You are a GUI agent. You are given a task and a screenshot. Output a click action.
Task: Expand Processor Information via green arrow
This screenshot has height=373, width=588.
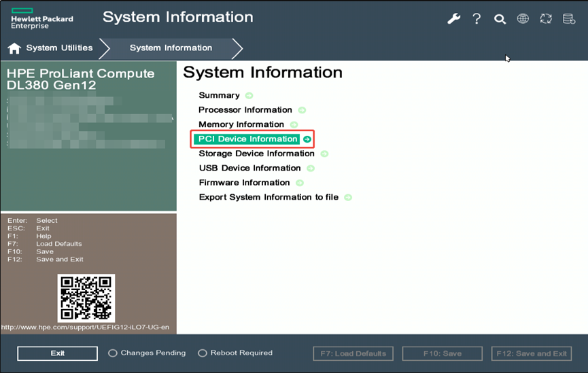pos(302,110)
